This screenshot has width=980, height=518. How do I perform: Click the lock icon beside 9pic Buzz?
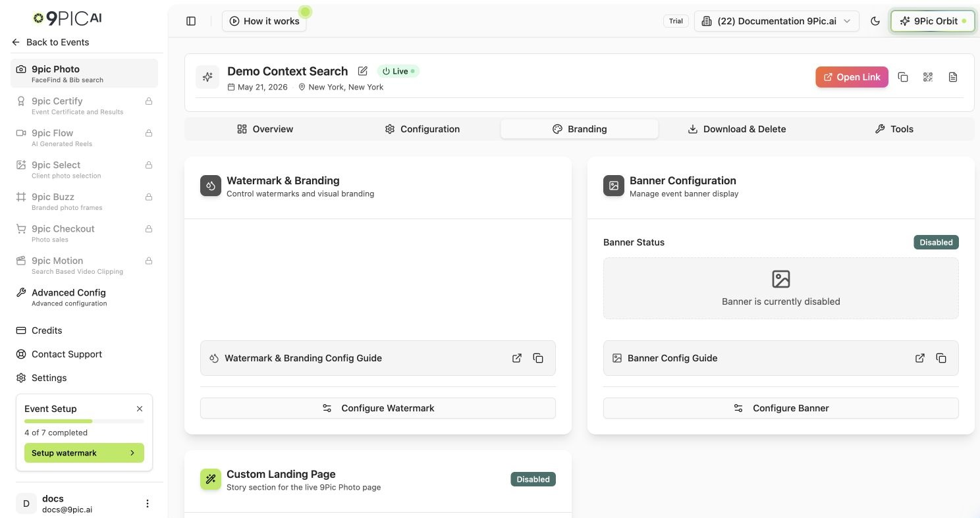149,197
